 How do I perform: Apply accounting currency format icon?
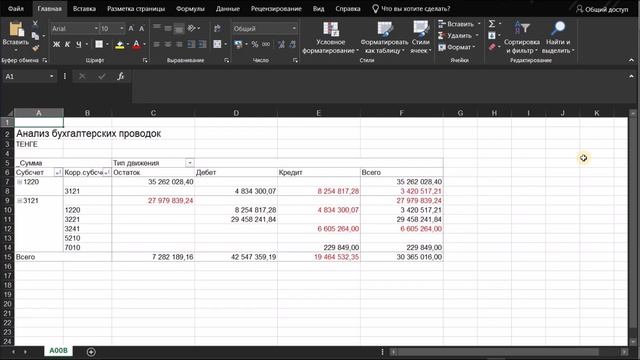(x=238, y=44)
